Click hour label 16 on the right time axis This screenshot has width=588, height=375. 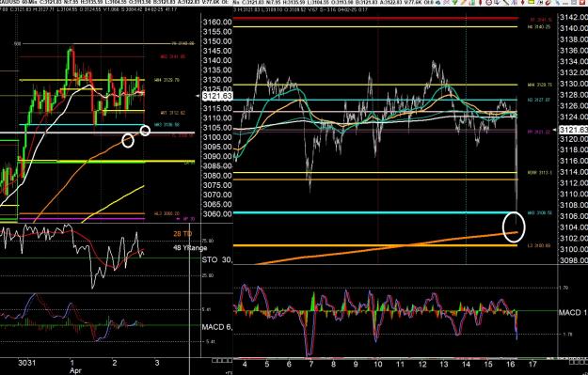click(x=510, y=364)
